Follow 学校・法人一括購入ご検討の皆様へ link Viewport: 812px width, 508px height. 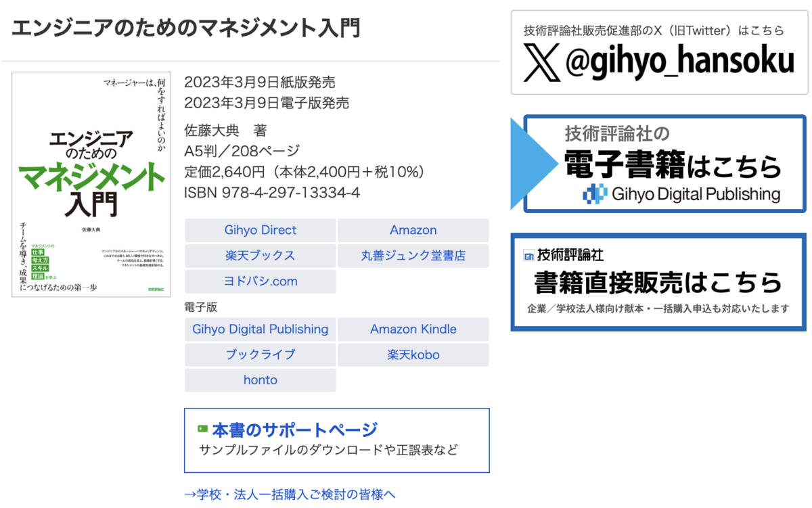coord(290,494)
